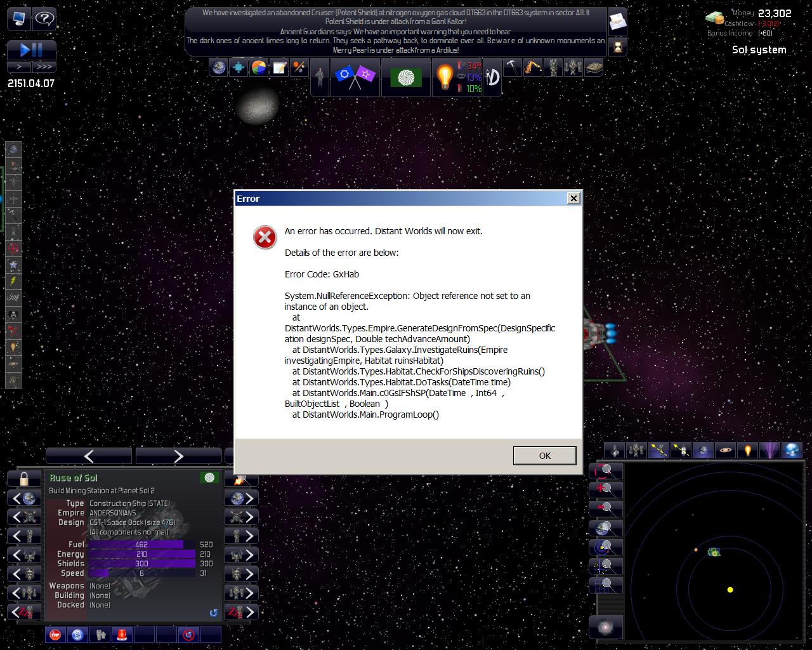Open the green empire flag panel
812x650 pixels.
(x=405, y=77)
